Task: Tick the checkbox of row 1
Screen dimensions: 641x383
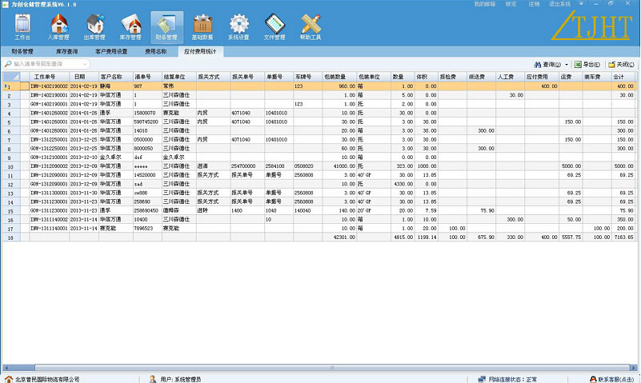Action: pos(25,86)
